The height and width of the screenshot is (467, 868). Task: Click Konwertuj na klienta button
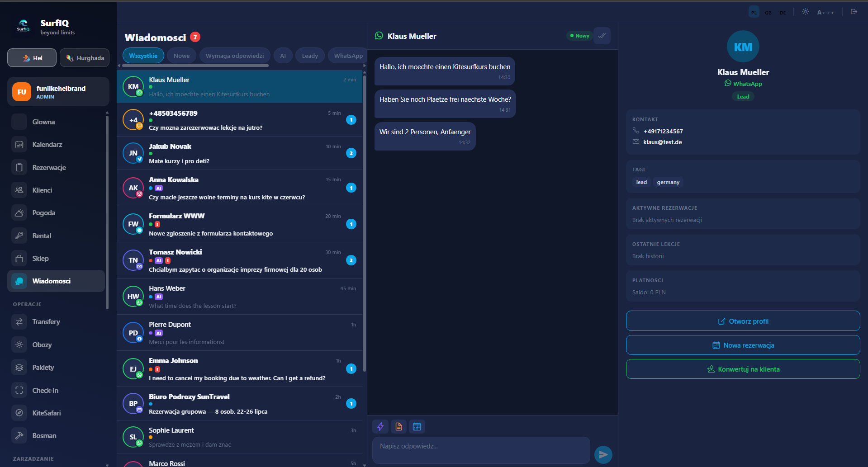tap(743, 369)
